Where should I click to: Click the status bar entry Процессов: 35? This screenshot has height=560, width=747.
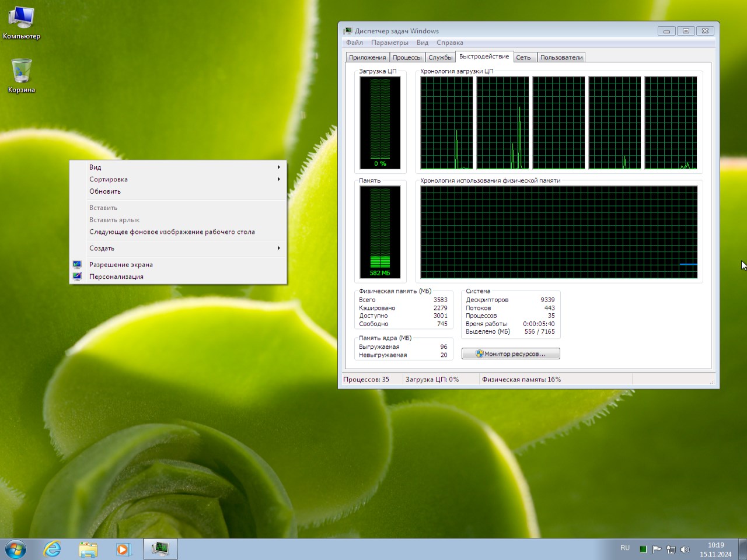(366, 379)
